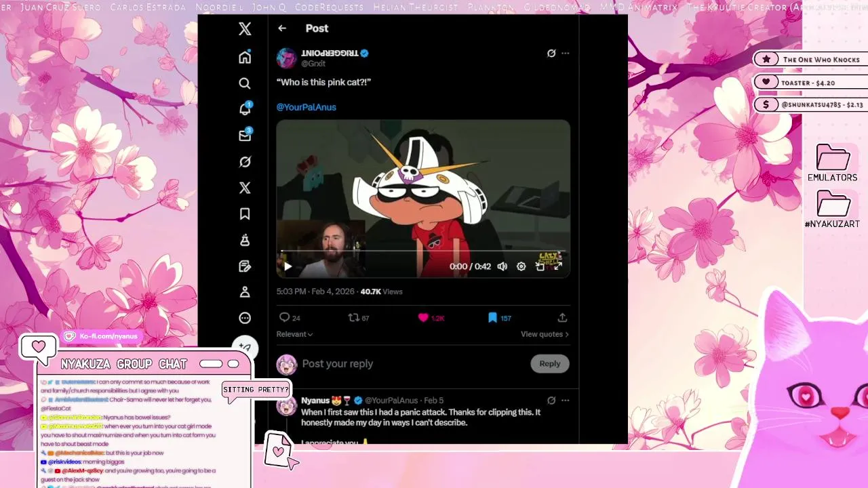Click the Grok action icon on main post

(x=551, y=53)
